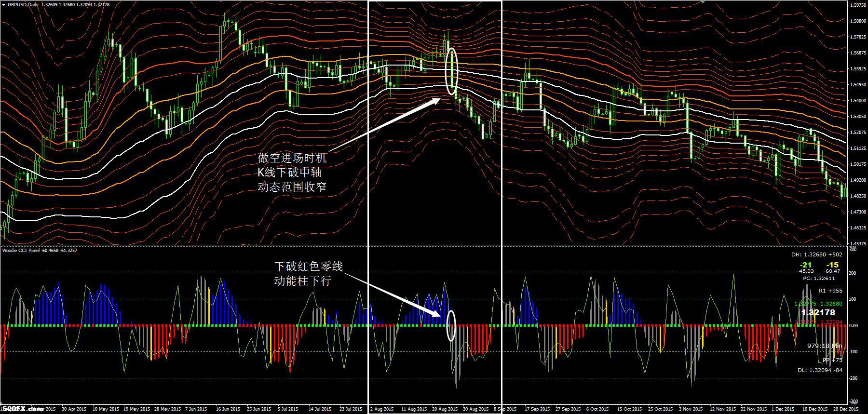Click date label 23 Jul 2015

pyautogui.click(x=351, y=409)
